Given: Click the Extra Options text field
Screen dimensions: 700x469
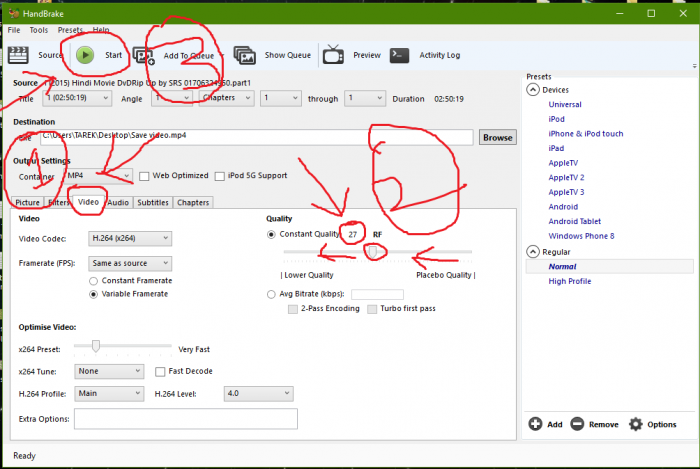Looking at the screenshot, I should point(186,419).
